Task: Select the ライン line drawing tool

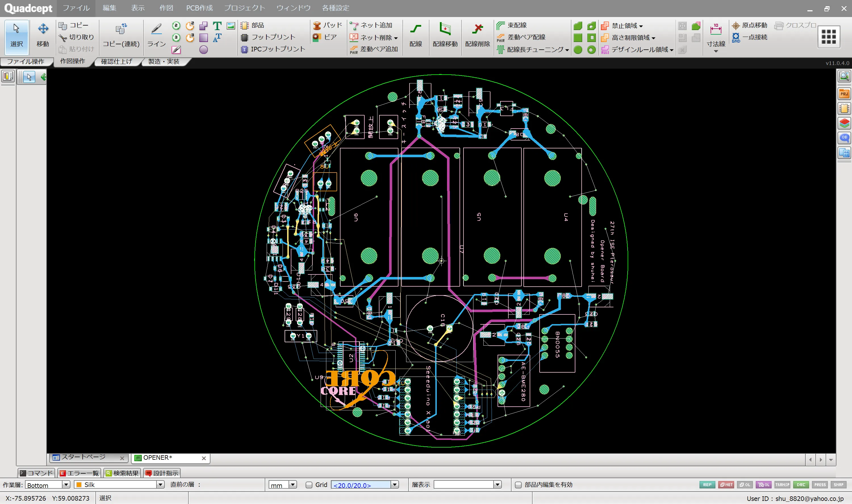Action: (x=156, y=35)
